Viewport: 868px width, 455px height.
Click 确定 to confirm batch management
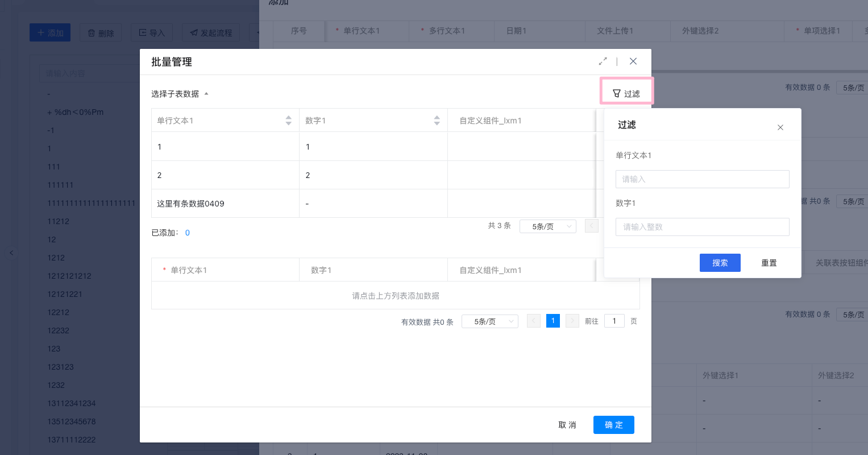point(613,425)
